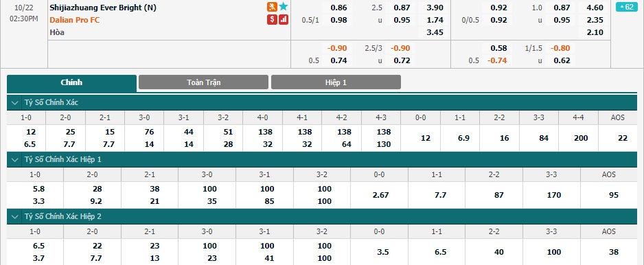Bet on full-time handicap odds 0.86
Image resolution: width=644 pixels, height=265 pixels.
[339, 8]
